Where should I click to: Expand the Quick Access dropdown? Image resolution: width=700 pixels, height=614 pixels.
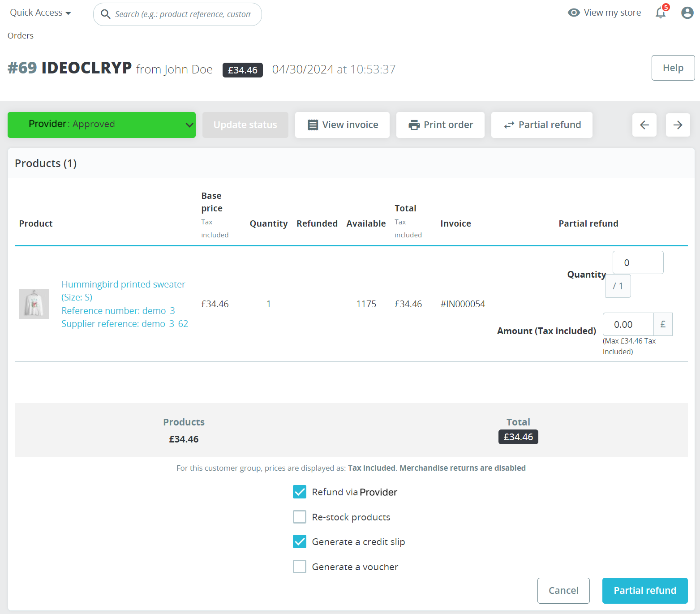40,13
